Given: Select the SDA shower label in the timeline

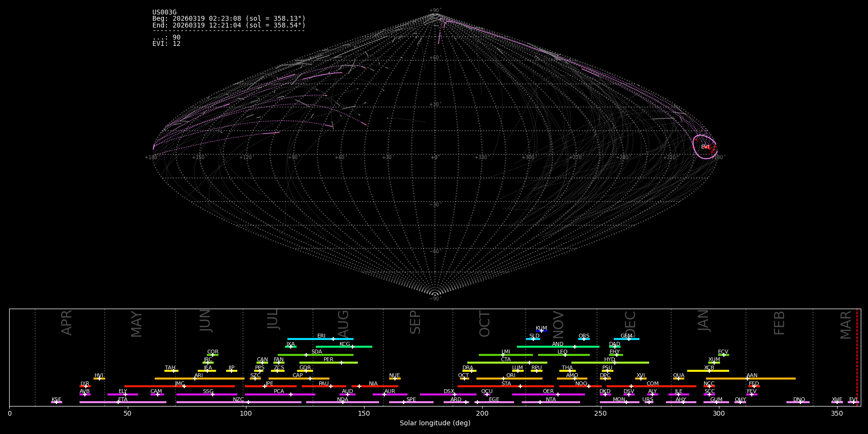Looking at the screenshot, I should 317,352.
